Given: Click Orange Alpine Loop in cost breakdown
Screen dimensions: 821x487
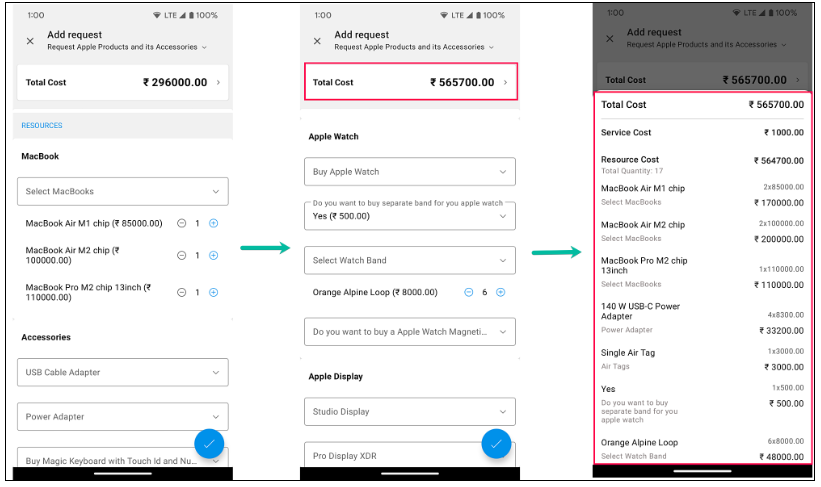Looking at the screenshot, I should [x=639, y=442].
